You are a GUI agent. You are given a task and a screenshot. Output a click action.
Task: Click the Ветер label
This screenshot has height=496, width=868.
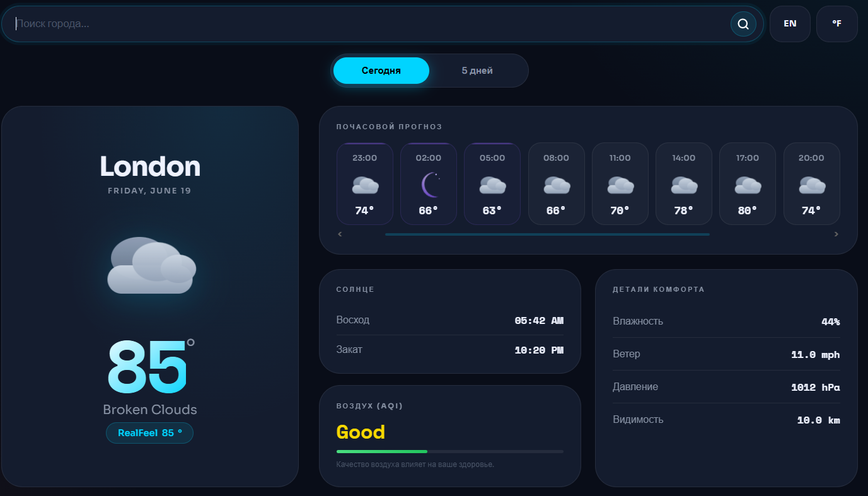tap(627, 354)
